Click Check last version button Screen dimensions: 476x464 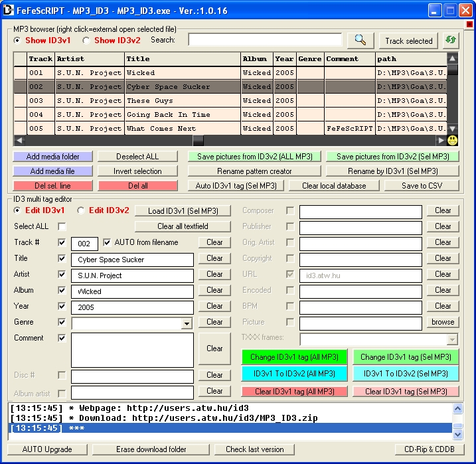255,449
